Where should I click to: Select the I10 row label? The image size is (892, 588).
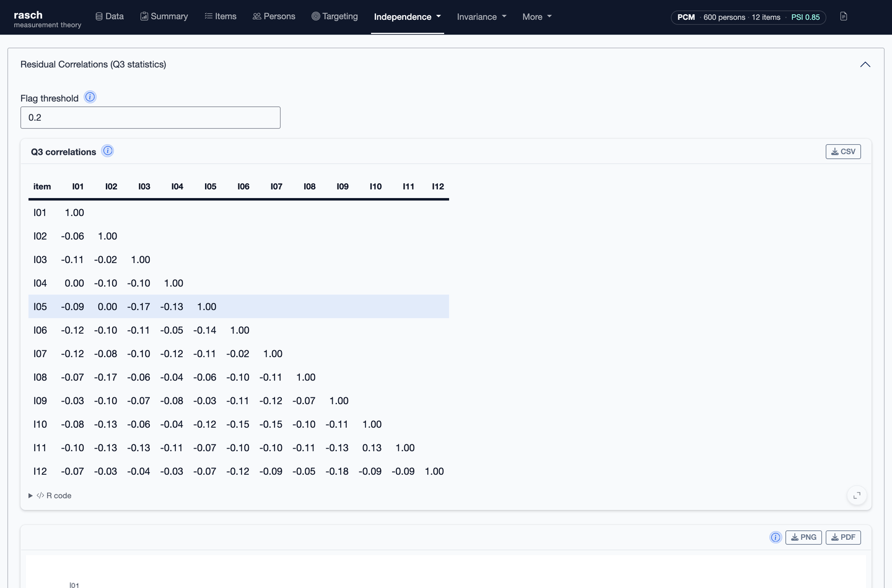point(40,424)
